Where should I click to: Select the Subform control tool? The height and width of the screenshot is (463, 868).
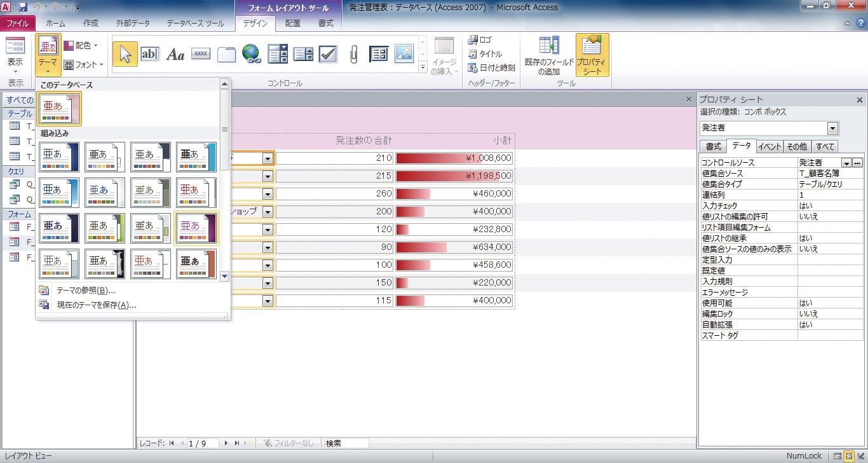[x=379, y=54]
